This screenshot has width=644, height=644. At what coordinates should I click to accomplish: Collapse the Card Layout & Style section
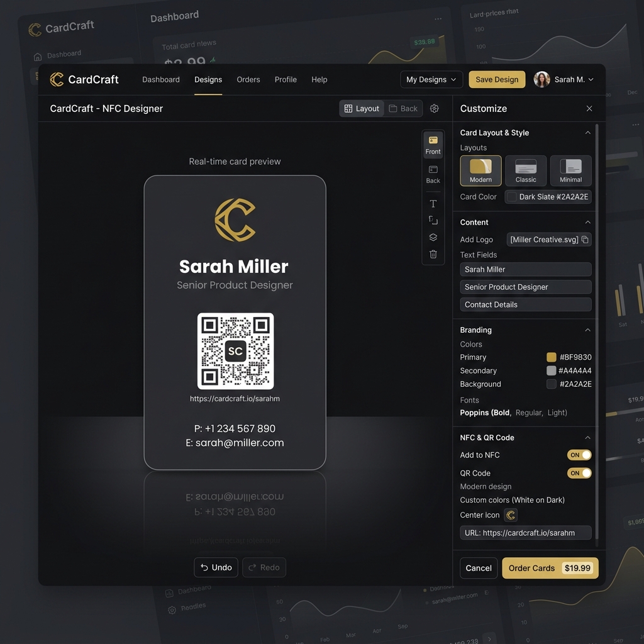tap(588, 132)
